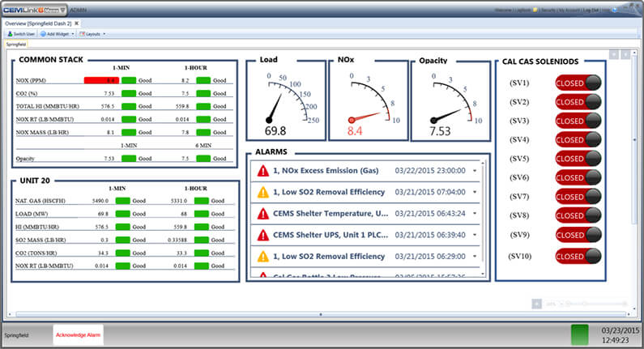Click warning icon for 07:04:00 Low SO2 alarm
The width and height of the screenshot is (644, 349).
pyautogui.click(x=262, y=192)
